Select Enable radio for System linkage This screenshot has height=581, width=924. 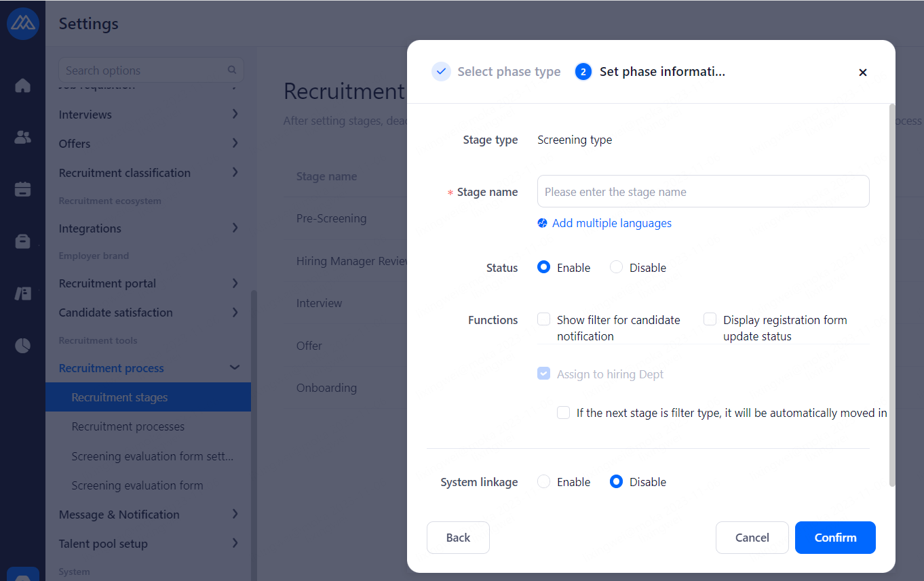click(x=543, y=481)
